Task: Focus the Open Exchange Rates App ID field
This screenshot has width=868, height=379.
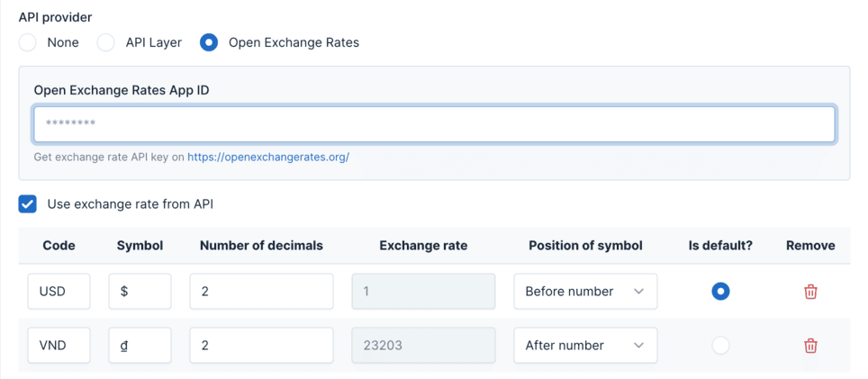Action: 435,124
